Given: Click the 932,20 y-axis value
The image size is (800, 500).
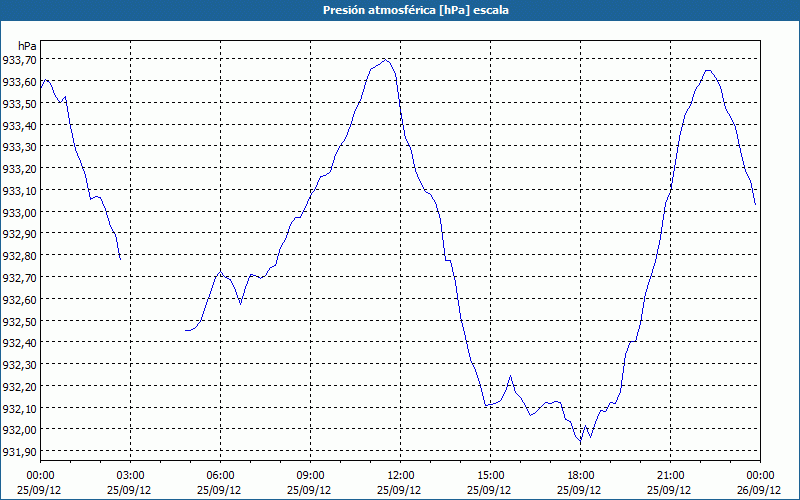Looking at the screenshot, I should 19,386.
